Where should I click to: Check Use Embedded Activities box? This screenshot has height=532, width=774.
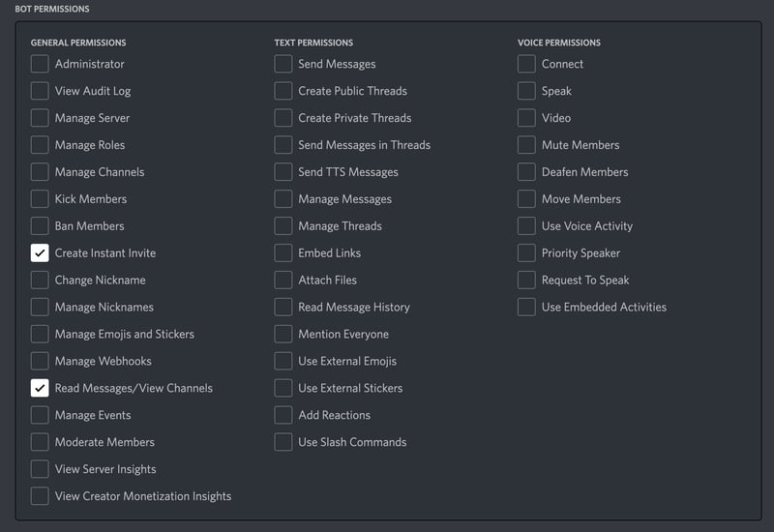pos(526,307)
